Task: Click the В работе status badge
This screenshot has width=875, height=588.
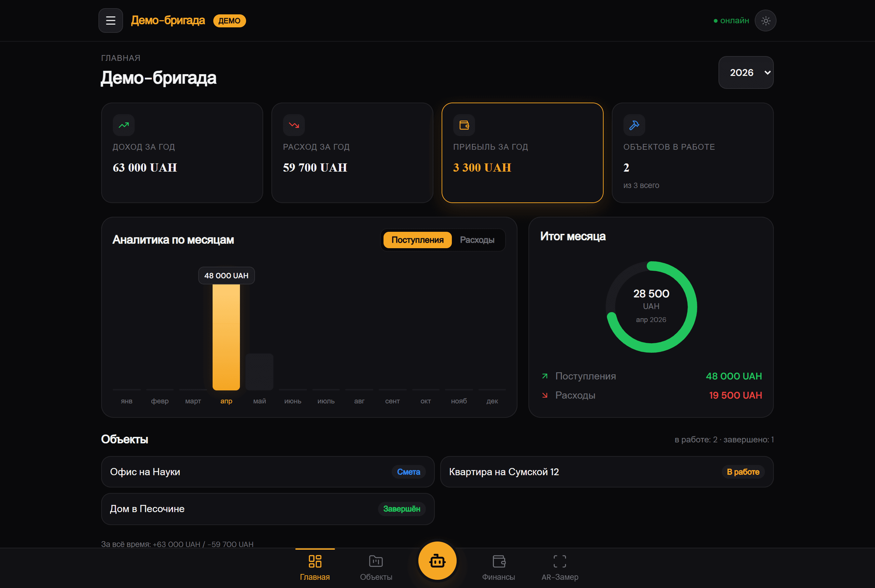Action: (743, 472)
